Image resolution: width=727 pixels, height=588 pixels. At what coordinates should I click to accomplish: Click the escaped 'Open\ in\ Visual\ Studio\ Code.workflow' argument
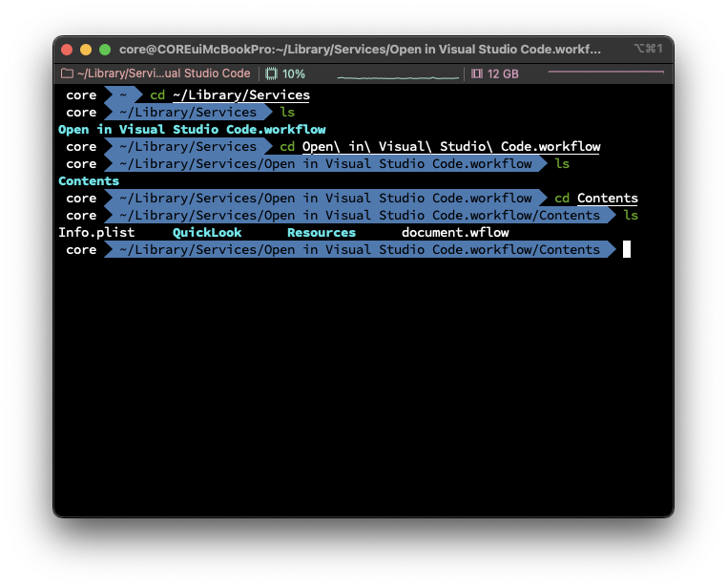coord(451,147)
